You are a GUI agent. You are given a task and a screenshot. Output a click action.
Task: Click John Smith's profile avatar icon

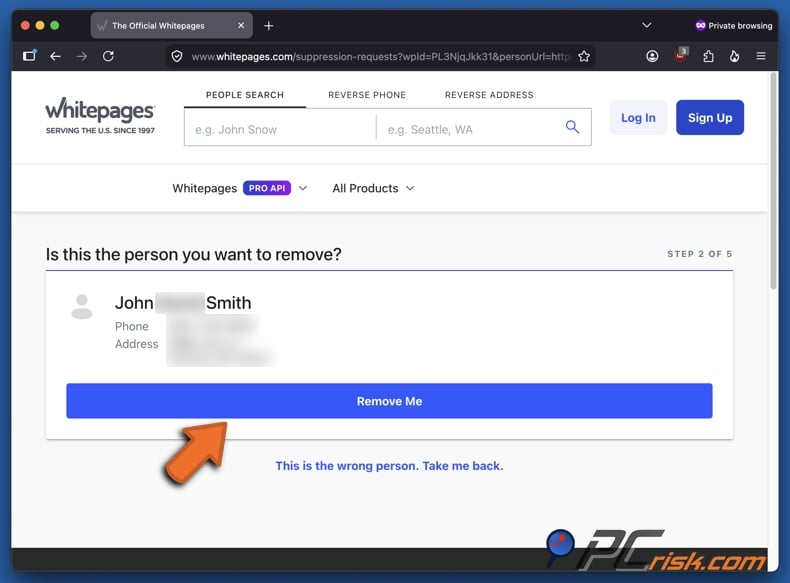coord(82,306)
